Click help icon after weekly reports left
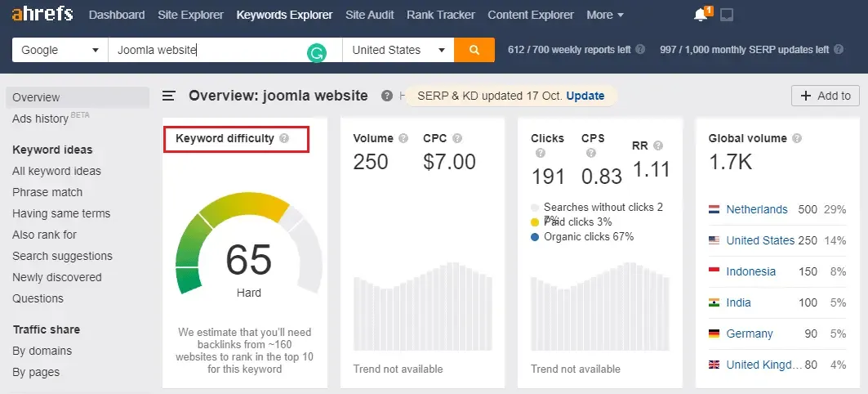The image size is (868, 394). (x=640, y=49)
